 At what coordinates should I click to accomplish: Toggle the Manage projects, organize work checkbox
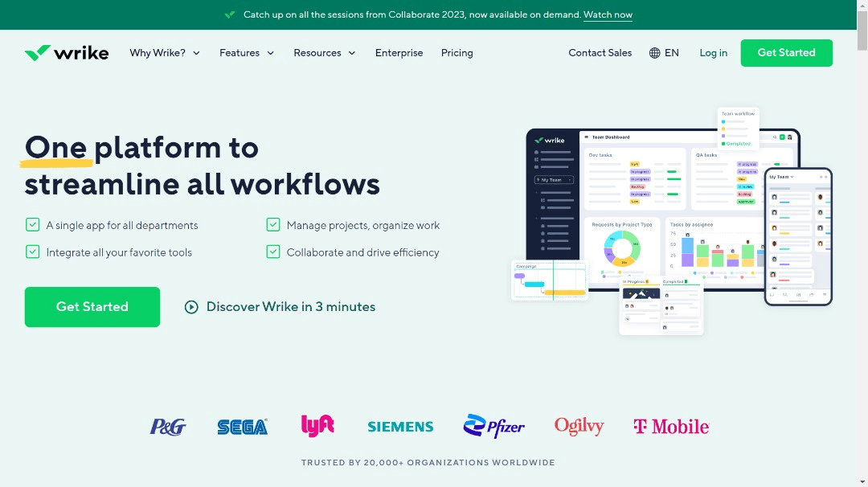coord(272,225)
